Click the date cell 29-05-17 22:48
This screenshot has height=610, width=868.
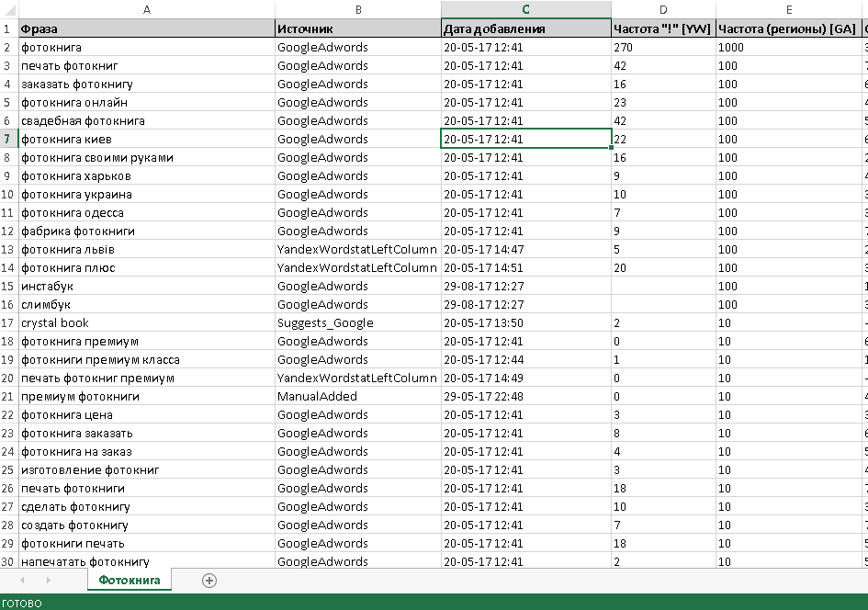click(526, 396)
